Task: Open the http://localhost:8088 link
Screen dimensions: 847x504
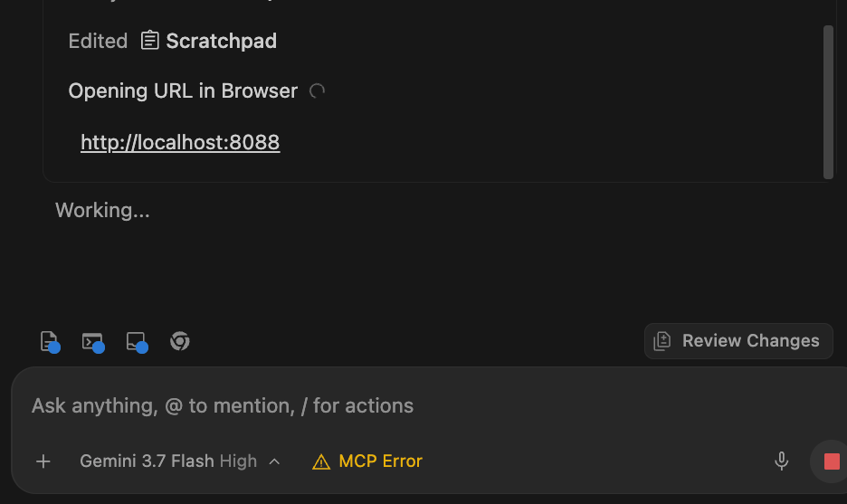Action: (x=180, y=143)
